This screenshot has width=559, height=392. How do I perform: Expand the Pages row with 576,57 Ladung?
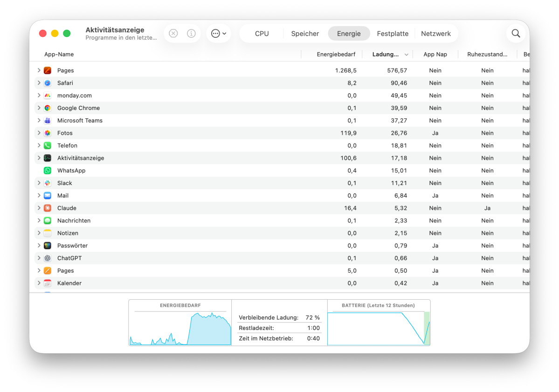39,70
